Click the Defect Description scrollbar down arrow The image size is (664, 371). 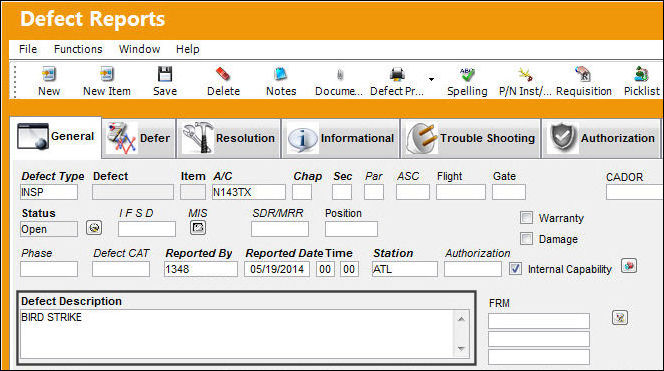461,349
